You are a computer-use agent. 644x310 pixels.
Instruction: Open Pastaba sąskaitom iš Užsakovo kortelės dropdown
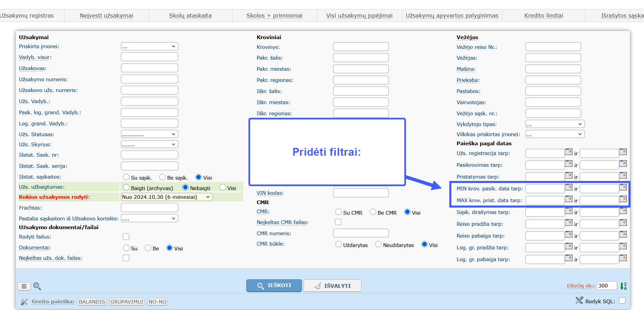coord(149,218)
